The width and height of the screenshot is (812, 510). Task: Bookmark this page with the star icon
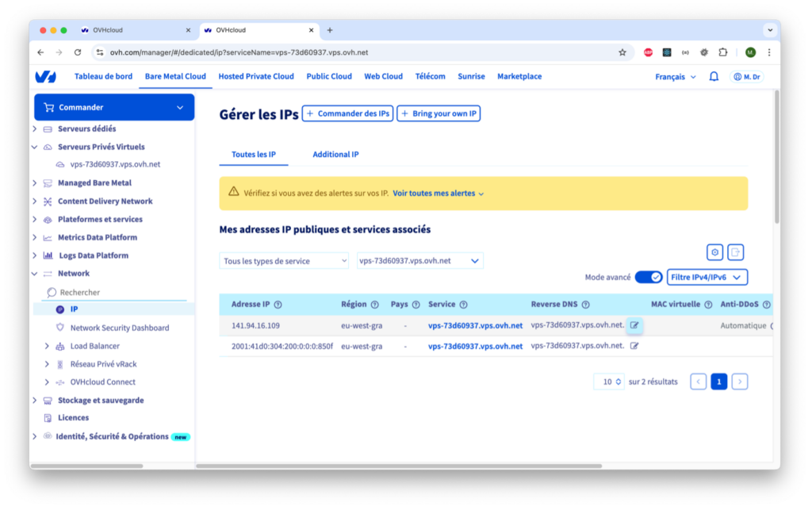(x=622, y=52)
